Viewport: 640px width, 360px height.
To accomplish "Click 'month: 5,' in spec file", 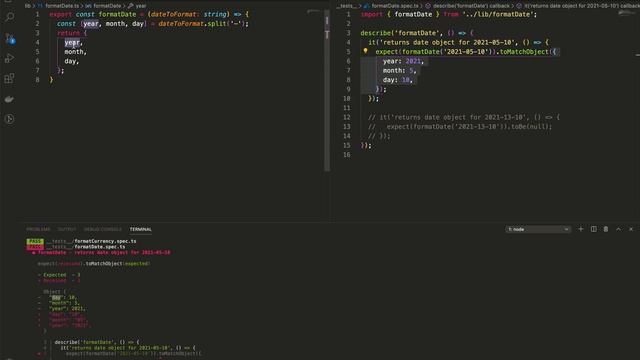I will pos(400,71).
